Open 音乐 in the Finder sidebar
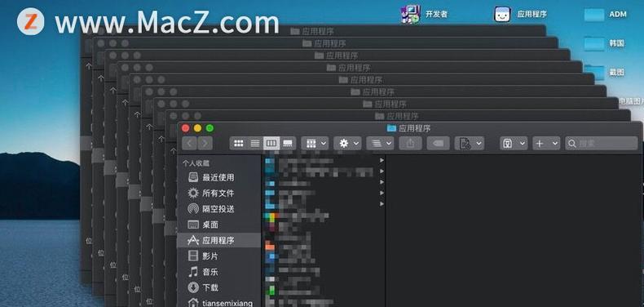644x307 pixels. pos(218,272)
